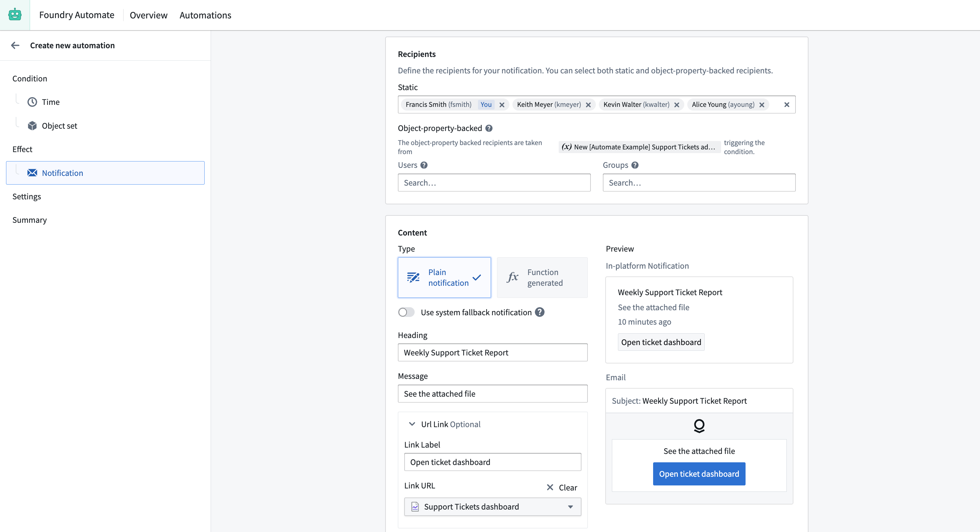Click the X icon beside Clear
The width and height of the screenshot is (980, 532).
coord(550,487)
